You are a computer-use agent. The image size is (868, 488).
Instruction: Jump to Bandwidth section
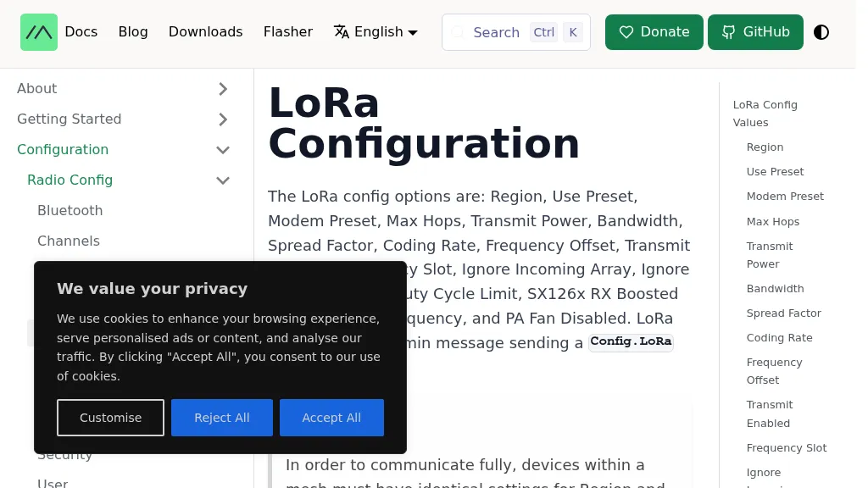coord(775,289)
